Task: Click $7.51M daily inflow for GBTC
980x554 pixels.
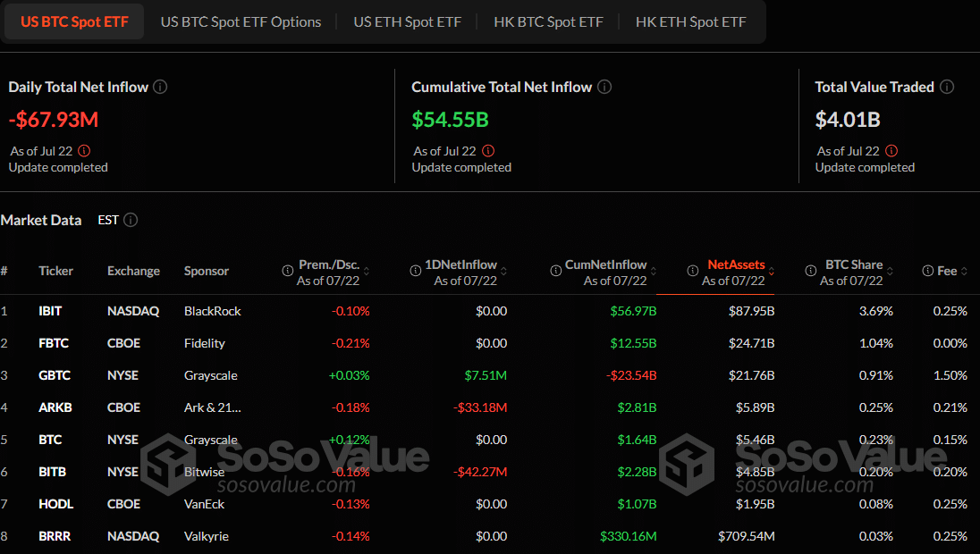Action: [x=486, y=375]
